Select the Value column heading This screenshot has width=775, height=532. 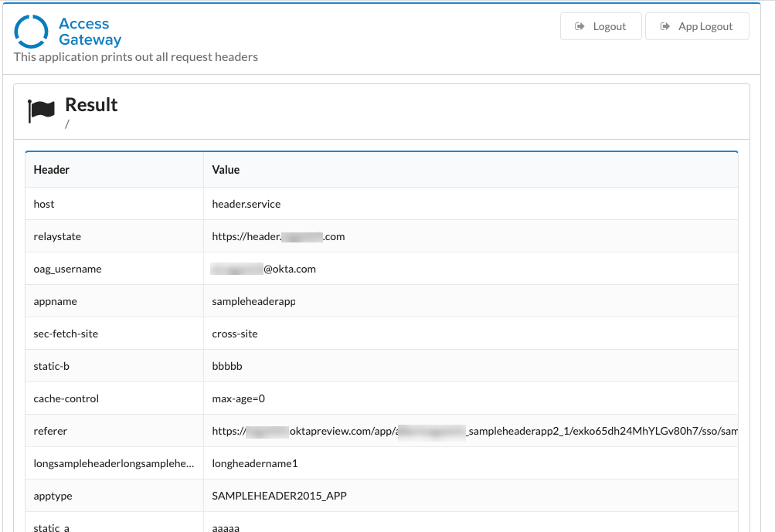226,170
